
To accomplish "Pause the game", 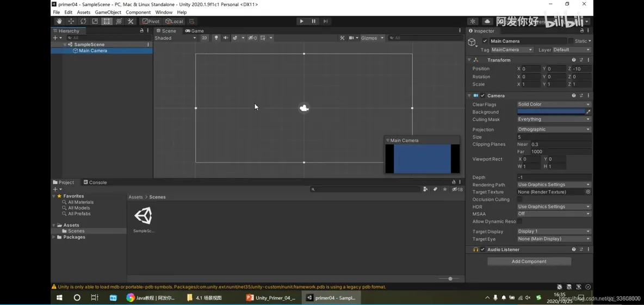I will click(313, 21).
